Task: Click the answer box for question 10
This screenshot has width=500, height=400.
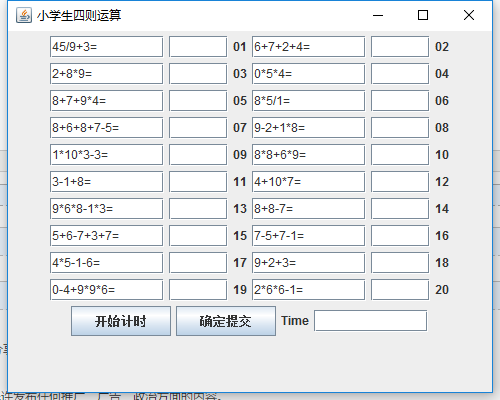Action: pyautogui.click(x=400, y=155)
